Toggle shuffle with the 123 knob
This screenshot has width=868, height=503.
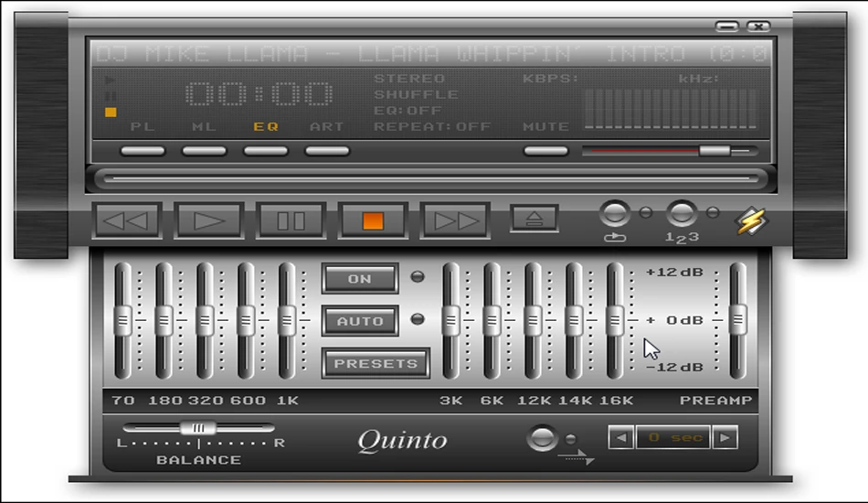coord(682,213)
